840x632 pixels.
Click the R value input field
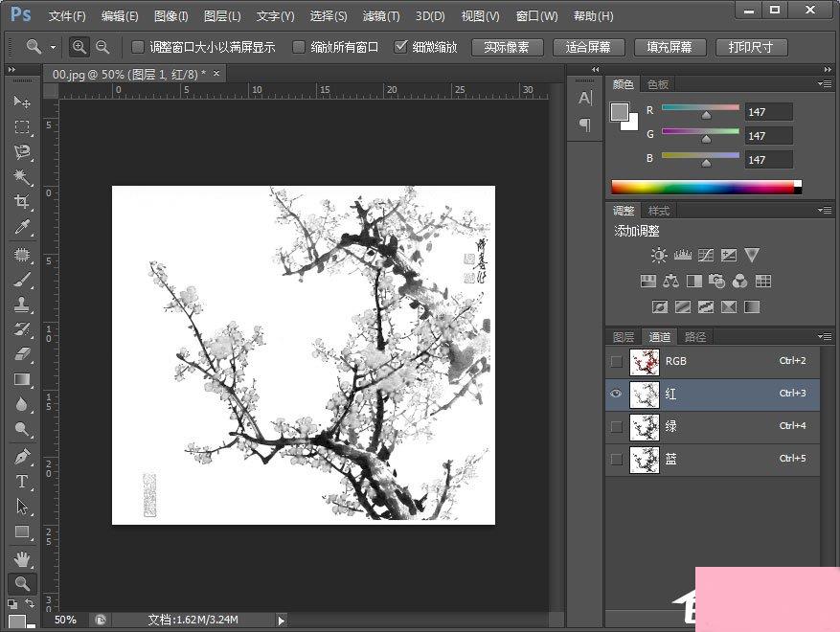click(x=768, y=112)
